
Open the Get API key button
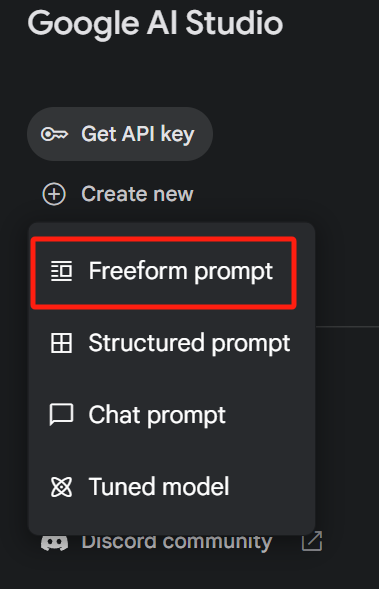(120, 134)
